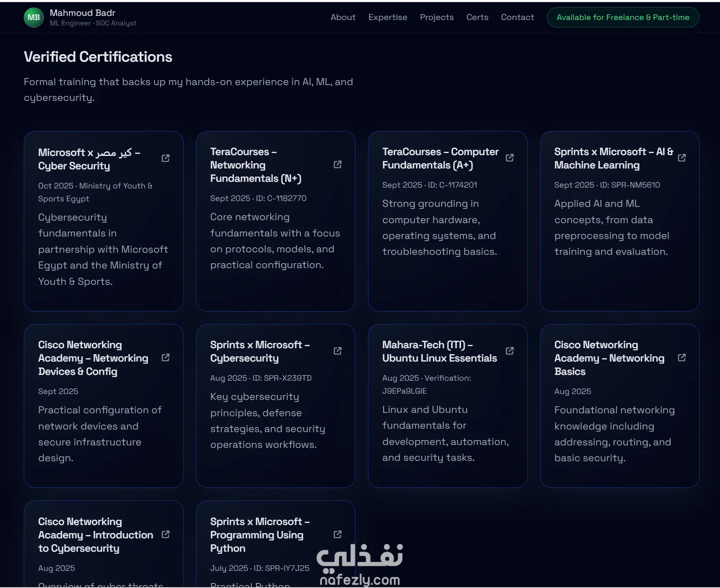Open TeraCourses Computer Fundamentals (A+) title

click(441, 158)
